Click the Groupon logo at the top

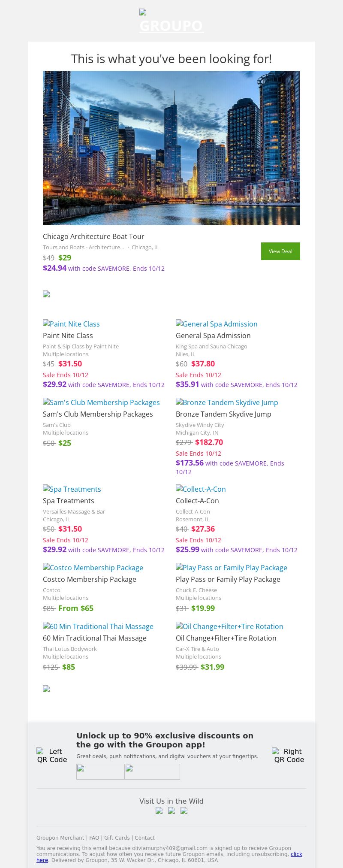click(171, 21)
